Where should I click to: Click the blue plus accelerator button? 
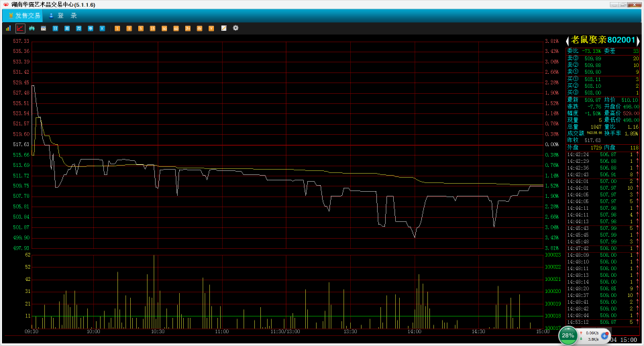click(604, 336)
